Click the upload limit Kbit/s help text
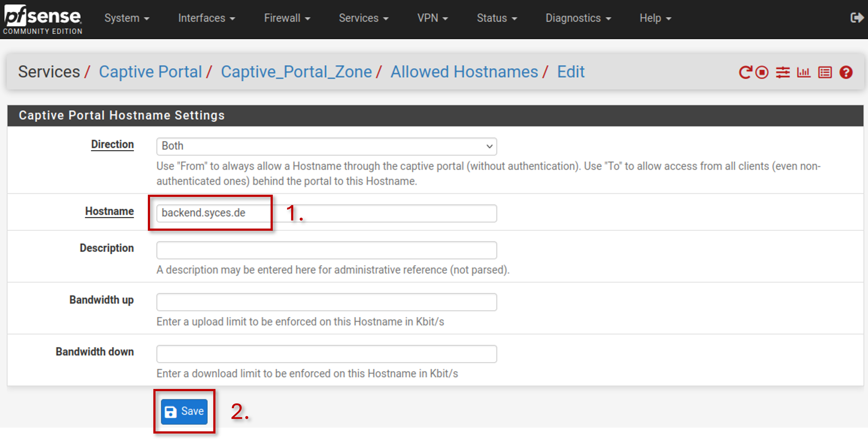 pos(300,321)
